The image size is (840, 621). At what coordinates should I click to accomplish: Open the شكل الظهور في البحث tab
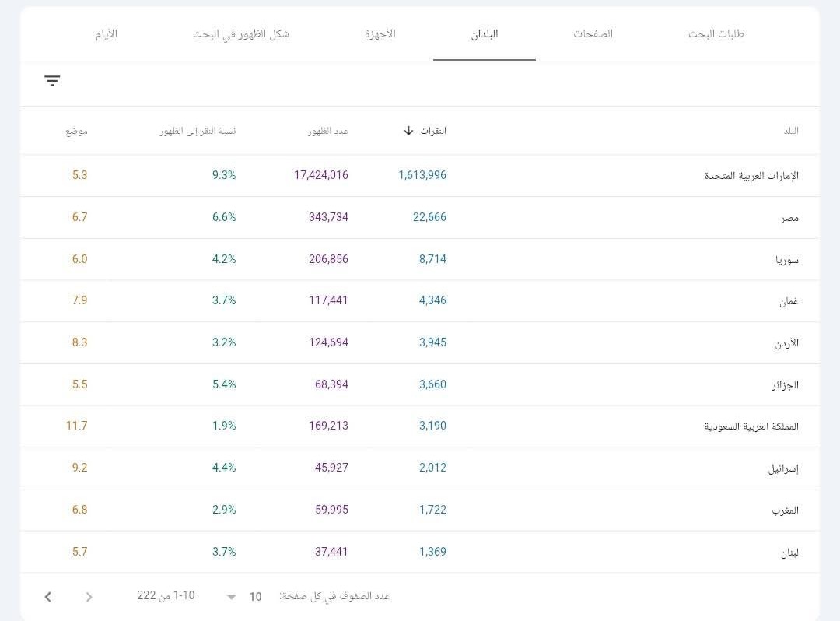point(242,34)
